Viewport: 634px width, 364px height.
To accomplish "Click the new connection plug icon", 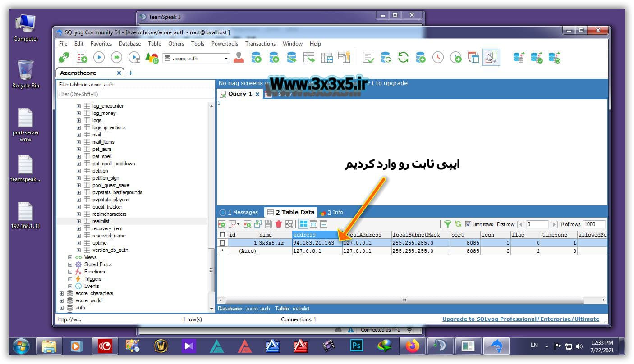I will click(x=64, y=58).
